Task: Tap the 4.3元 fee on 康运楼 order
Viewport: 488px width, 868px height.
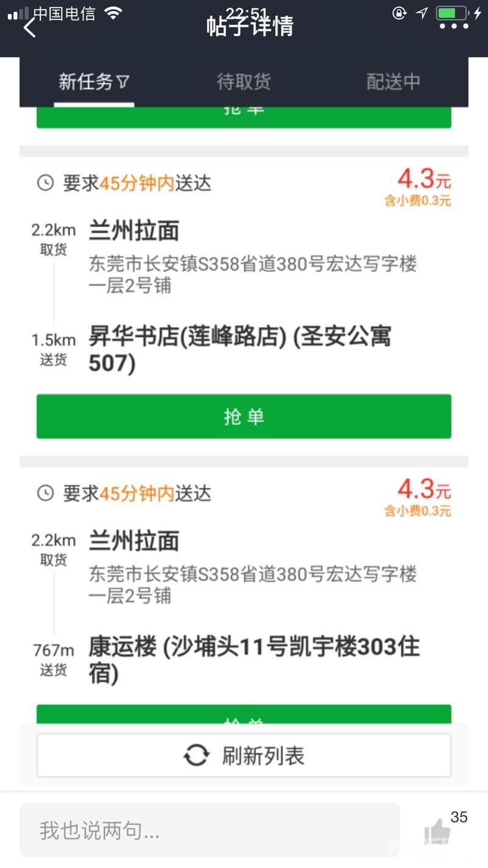Action: [423, 489]
